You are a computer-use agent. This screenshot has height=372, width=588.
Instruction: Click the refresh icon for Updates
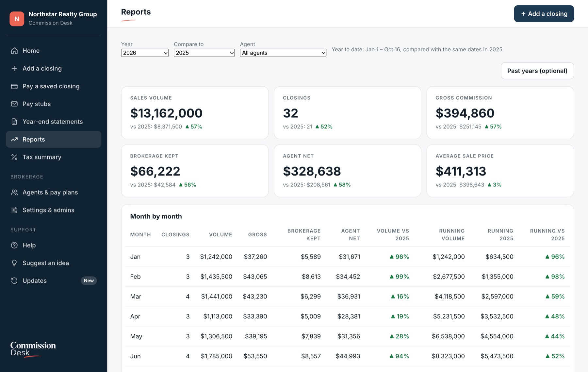[14, 280]
